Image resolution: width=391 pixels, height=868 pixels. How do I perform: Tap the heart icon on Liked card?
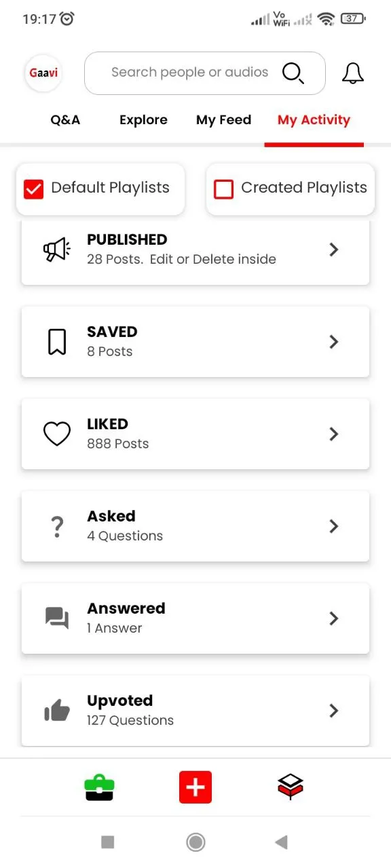click(x=57, y=434)
